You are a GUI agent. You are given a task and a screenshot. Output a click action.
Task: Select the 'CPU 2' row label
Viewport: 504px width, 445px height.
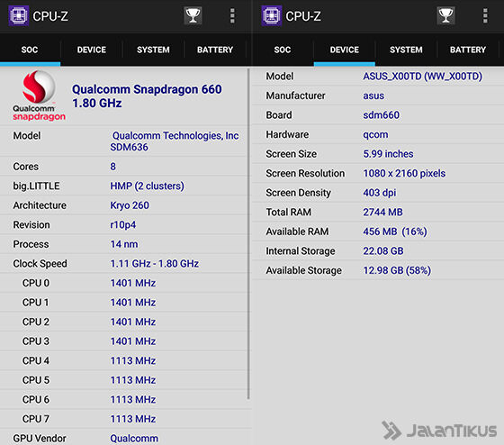point(36,322)
